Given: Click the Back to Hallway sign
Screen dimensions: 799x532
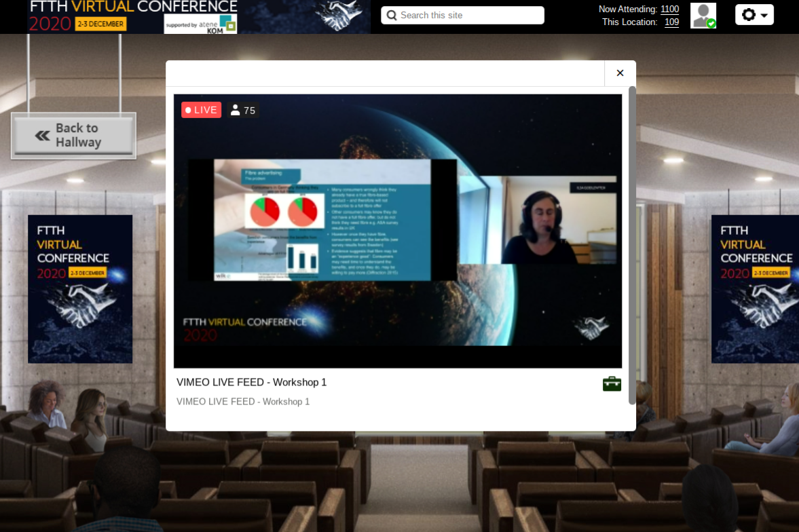Looking at the screenshot, I should pos(74,136).
